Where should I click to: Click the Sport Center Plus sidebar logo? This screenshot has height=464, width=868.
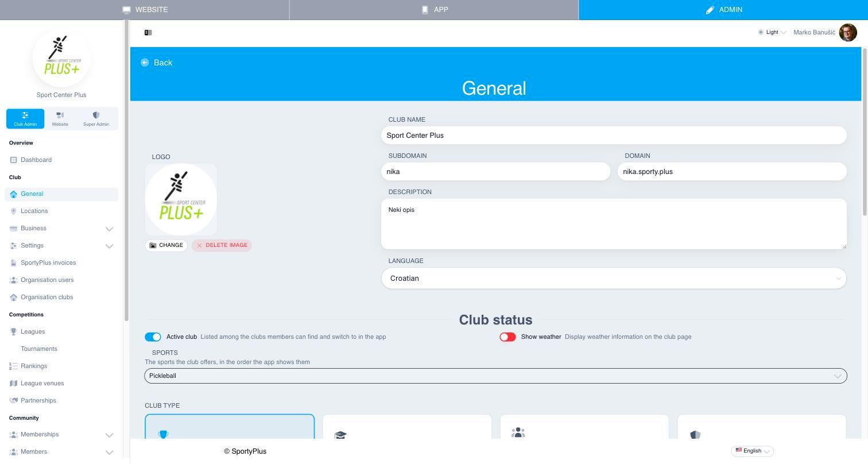pos(61,58)
